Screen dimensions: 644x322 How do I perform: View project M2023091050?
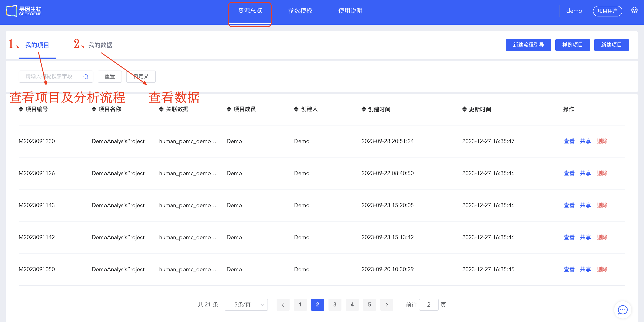(x=569, y=269)
